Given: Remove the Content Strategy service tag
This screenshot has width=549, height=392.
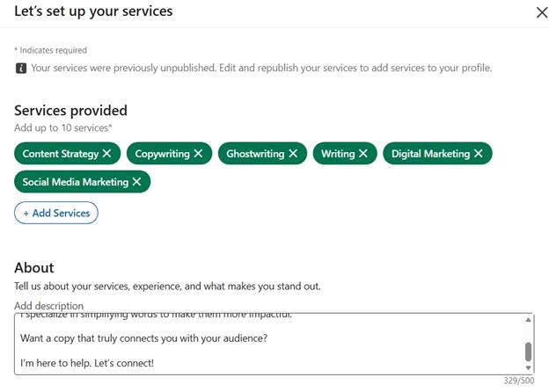Looking at the screenshot, I should (x=106, y=153).
